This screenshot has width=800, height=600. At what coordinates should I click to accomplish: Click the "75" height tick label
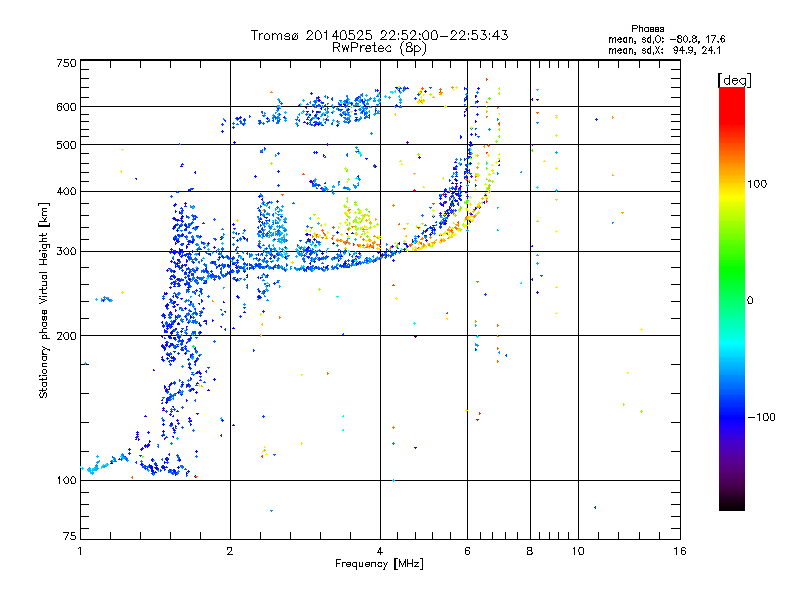(70, 536)
